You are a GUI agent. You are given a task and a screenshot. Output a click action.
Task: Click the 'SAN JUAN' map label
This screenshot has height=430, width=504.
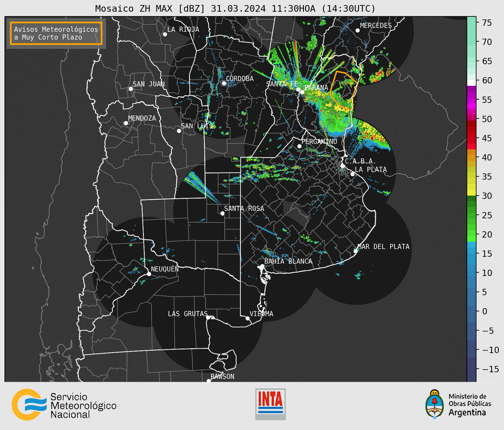(x=149, y=84)
